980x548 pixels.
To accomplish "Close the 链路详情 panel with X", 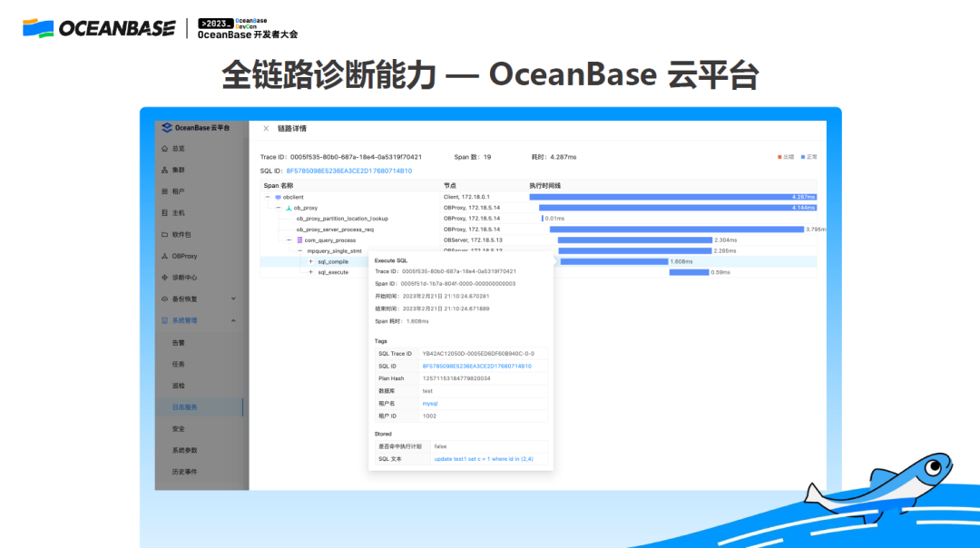I will (266, 128).
